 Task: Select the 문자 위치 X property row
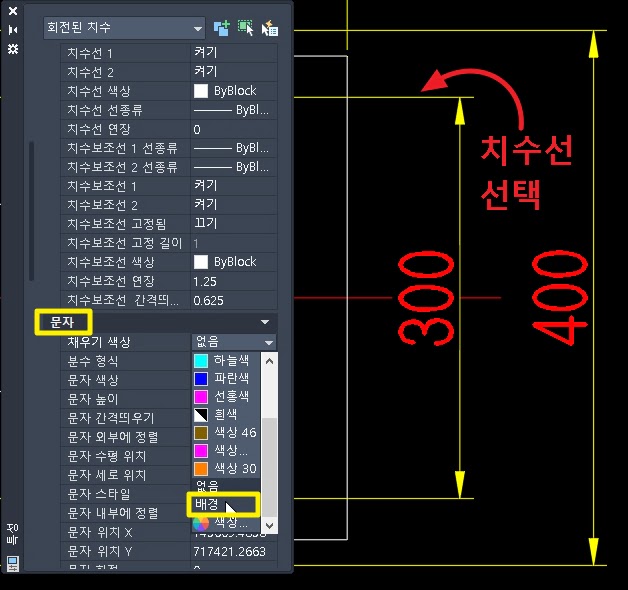click(125, 532)
